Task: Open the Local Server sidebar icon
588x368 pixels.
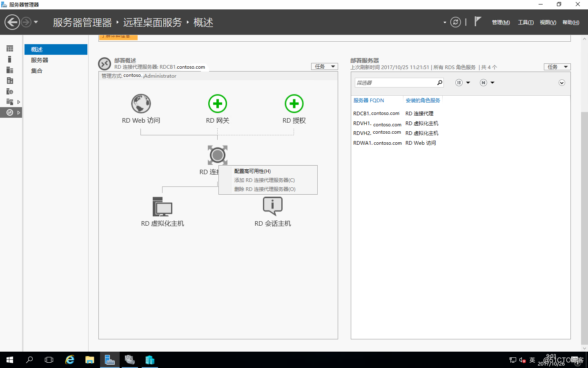Action: click(x=10, y=59)
